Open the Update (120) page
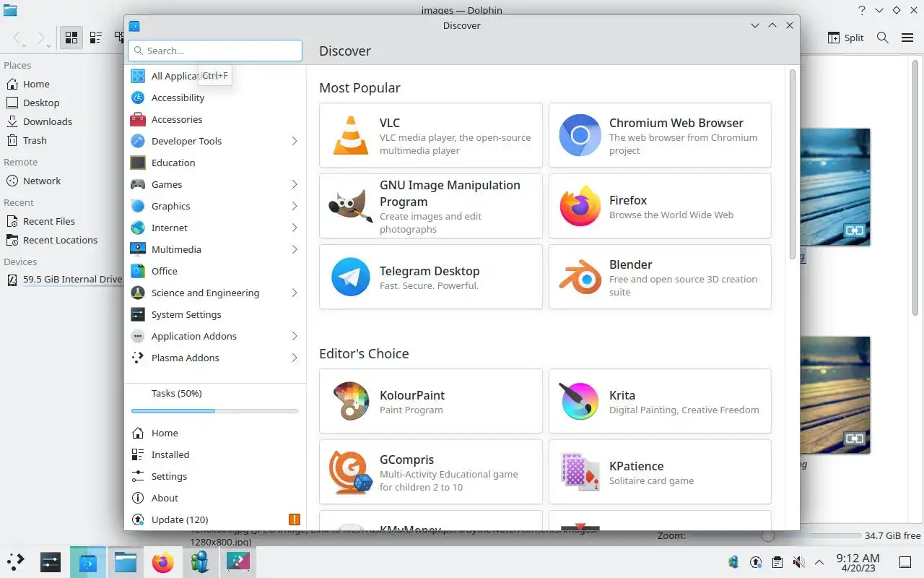 215,519
